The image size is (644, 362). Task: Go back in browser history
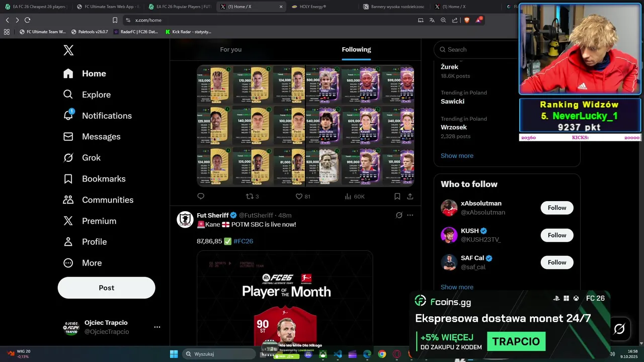click(7, 20)
